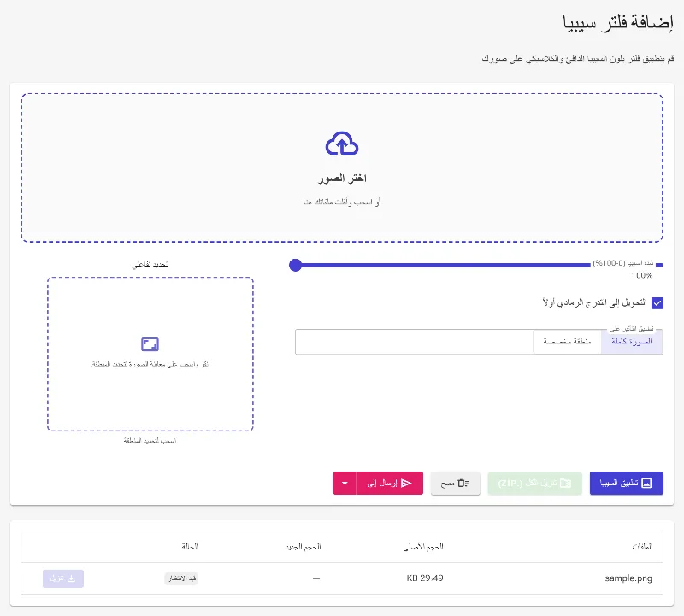
Task: Click the إرسال إلى send to button
Action: click(390, 483)
